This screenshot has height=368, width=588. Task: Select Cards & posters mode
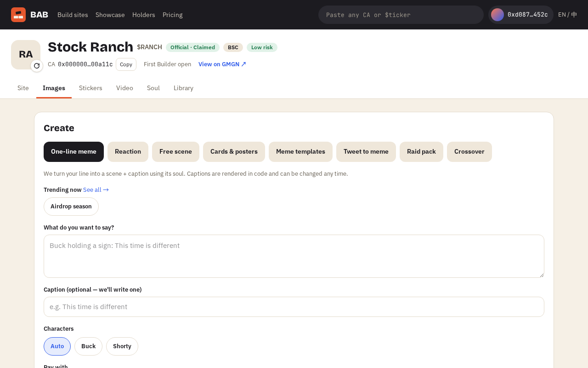point(234,152)
